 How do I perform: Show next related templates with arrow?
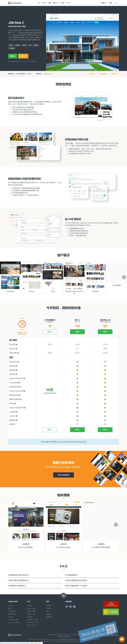click(116, 524)
